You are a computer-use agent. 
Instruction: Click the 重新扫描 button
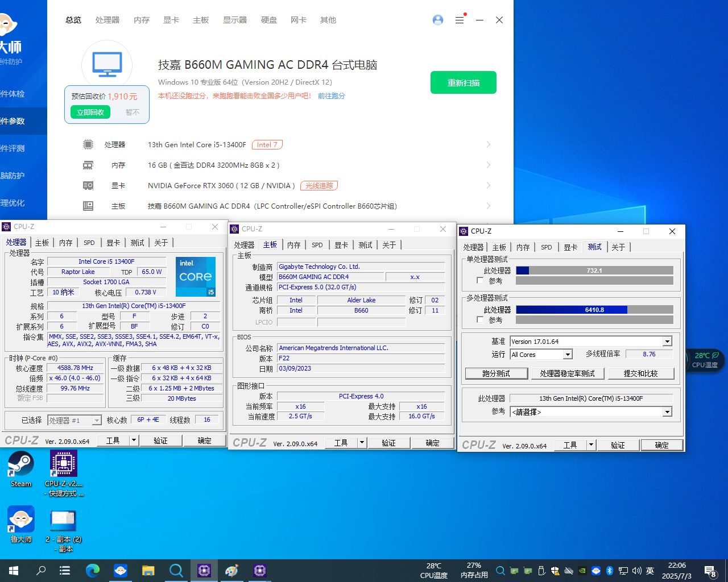pos(463,82)
